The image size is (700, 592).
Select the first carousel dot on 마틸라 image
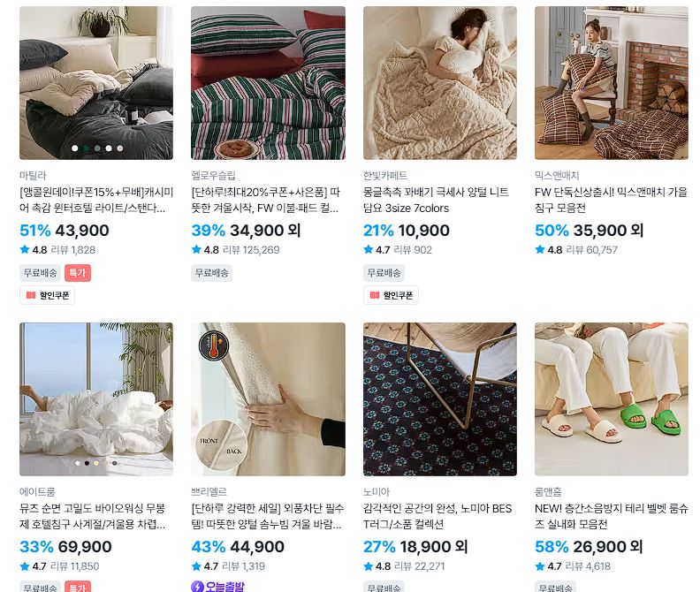(74, 148)
